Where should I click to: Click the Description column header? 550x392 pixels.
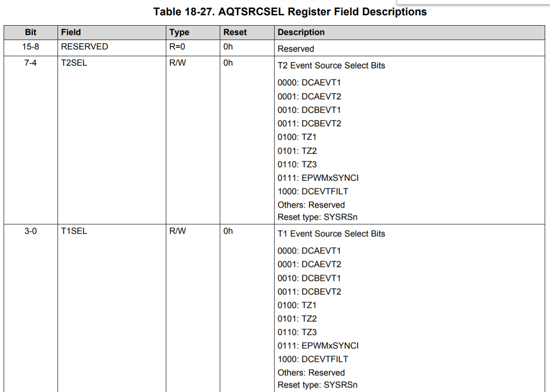click(301, 32)
